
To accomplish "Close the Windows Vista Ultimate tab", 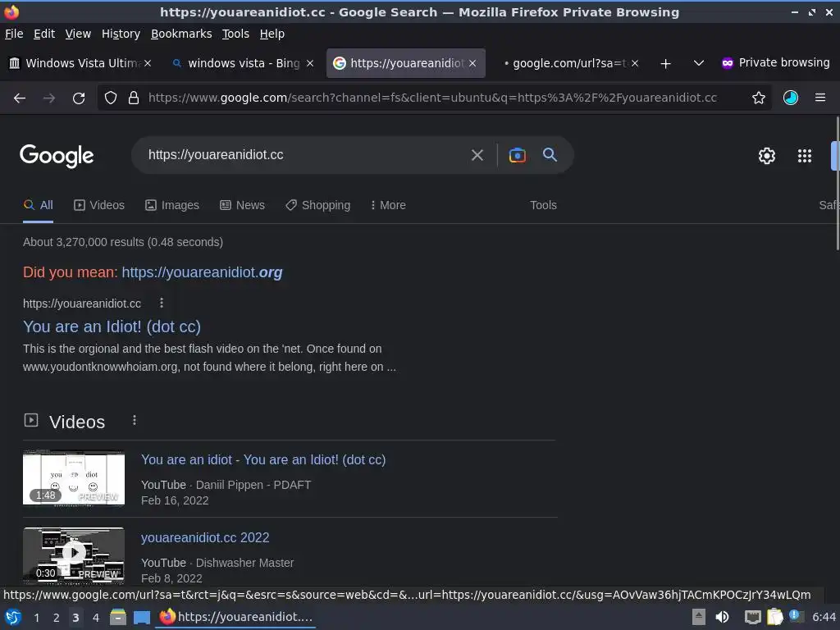I will (x=148, y=63).
